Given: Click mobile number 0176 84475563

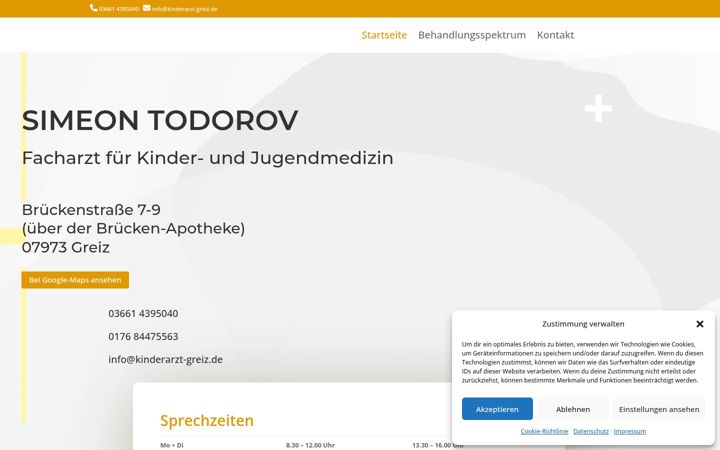Looking at the screenshot, I should pos(143,336).
